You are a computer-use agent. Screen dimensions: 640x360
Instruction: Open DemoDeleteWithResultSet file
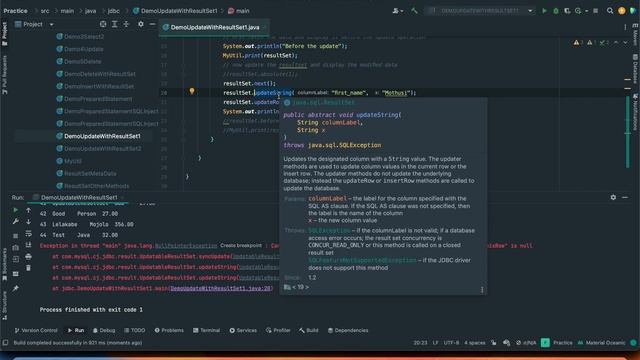coord(96,74)
